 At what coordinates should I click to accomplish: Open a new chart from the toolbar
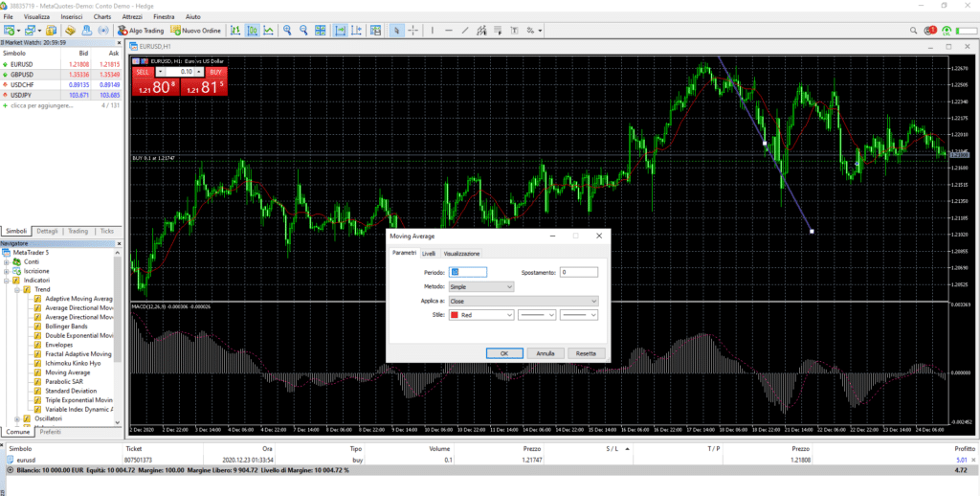(x=10, y=30)
